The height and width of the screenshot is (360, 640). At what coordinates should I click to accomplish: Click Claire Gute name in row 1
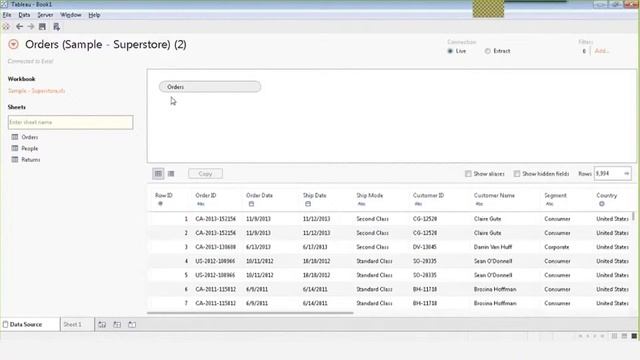(x=487, y=219)
